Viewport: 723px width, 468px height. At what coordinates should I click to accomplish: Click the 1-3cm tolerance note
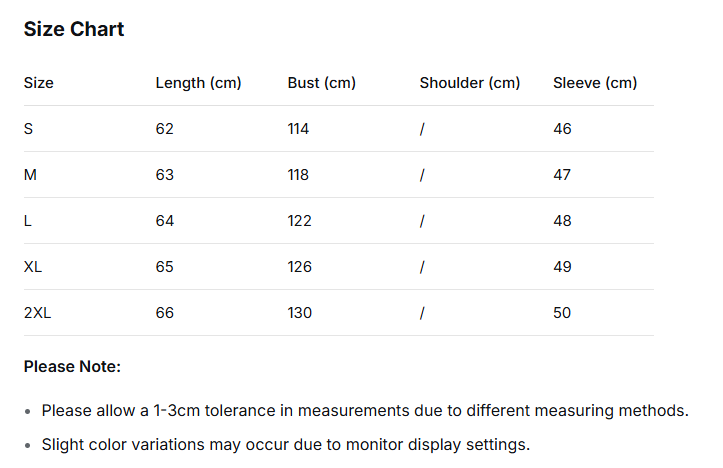pyautogui.click(x=365, y=410)
